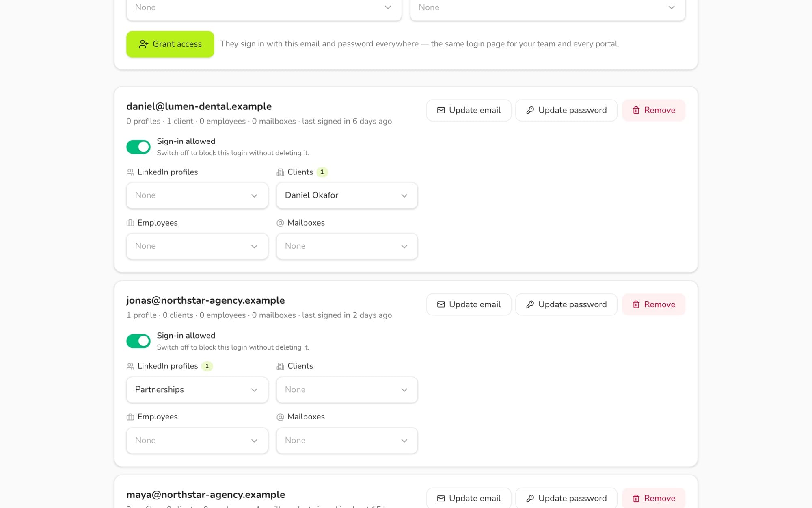Toggle Sign-in allowed for daniel's login
812x508 pixels.
(x=138, y=147)
